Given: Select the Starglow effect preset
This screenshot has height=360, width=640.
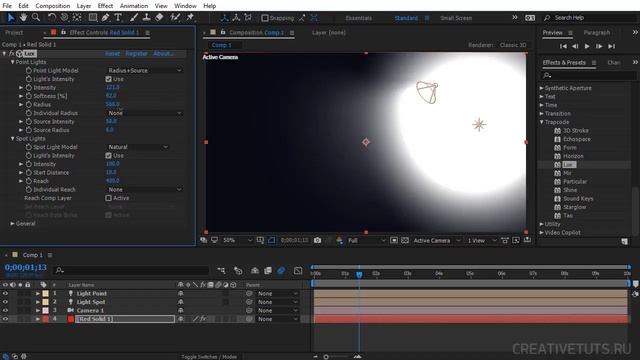Looking at the screenshot, I should tap(574, 207).
